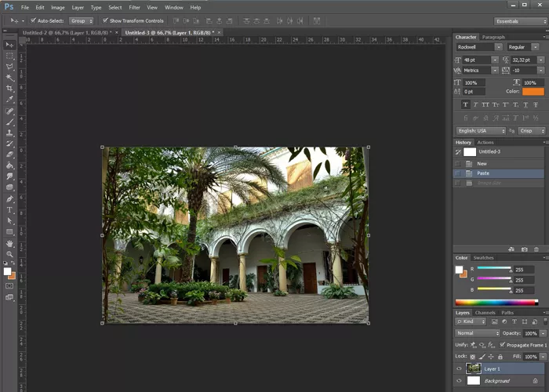549x392 pixels.
Task: Toggle Propagate Frame 1 checkbox
Action: point(502,345)
